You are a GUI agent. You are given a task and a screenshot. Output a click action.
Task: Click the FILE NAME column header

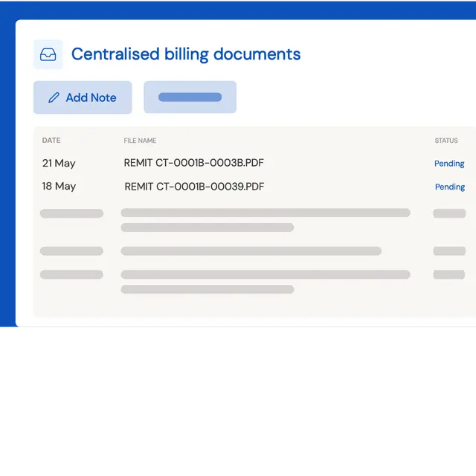(140, 141)
